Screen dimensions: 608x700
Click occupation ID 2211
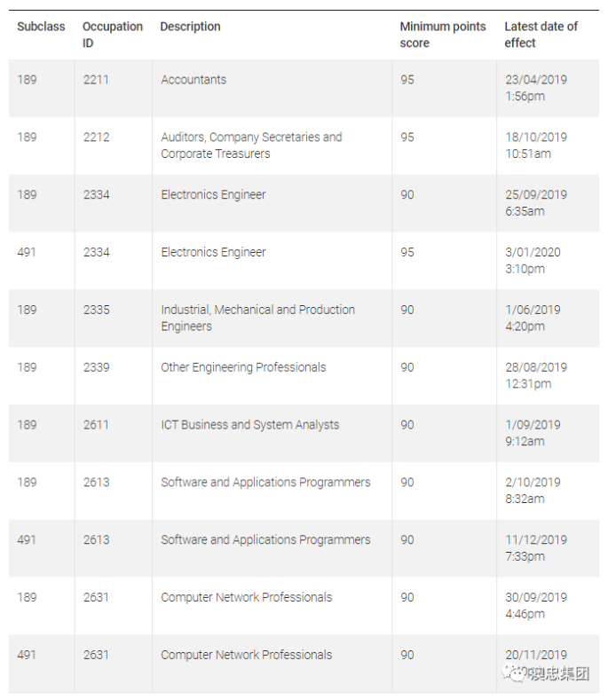[96, 80]
